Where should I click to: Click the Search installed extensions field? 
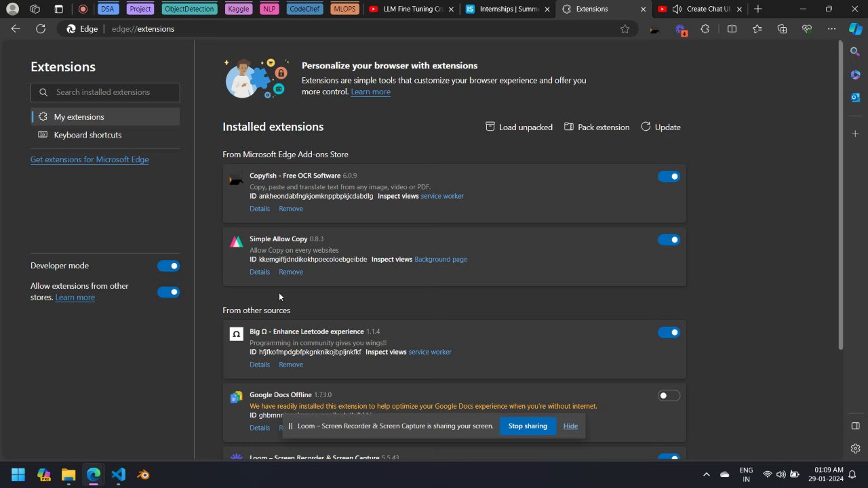(x=105, y=92)
